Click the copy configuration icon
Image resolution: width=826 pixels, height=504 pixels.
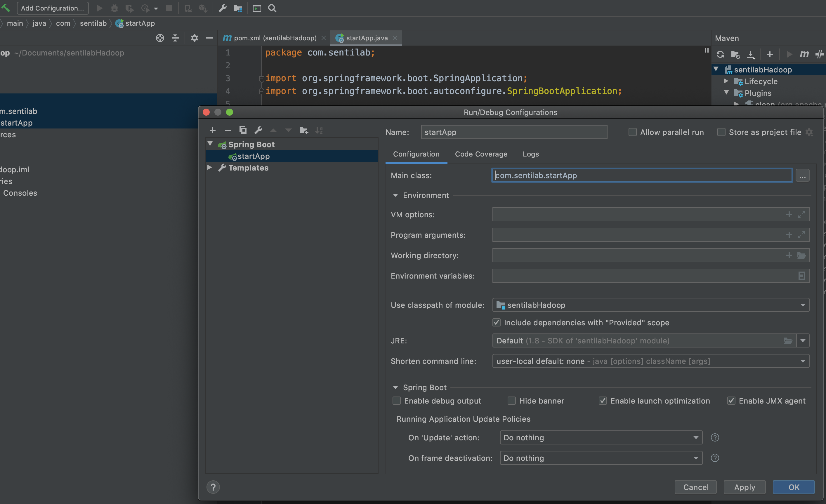[x=243, y=130]
